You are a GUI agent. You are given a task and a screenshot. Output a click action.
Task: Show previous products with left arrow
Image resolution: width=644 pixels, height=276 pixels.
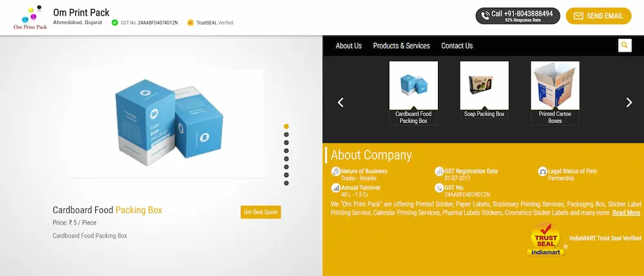[341, 103]
